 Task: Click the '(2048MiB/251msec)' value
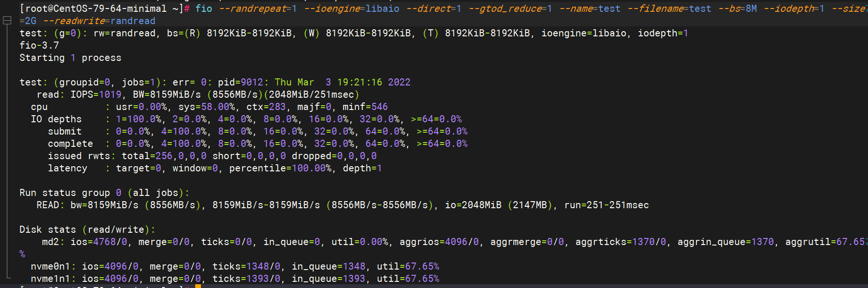coord(312,94)
